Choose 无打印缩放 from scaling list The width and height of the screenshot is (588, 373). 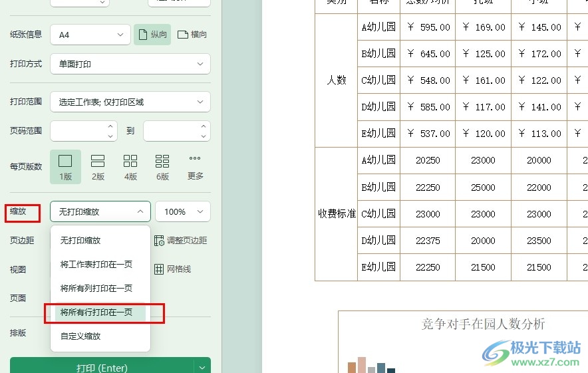(100, 240)
